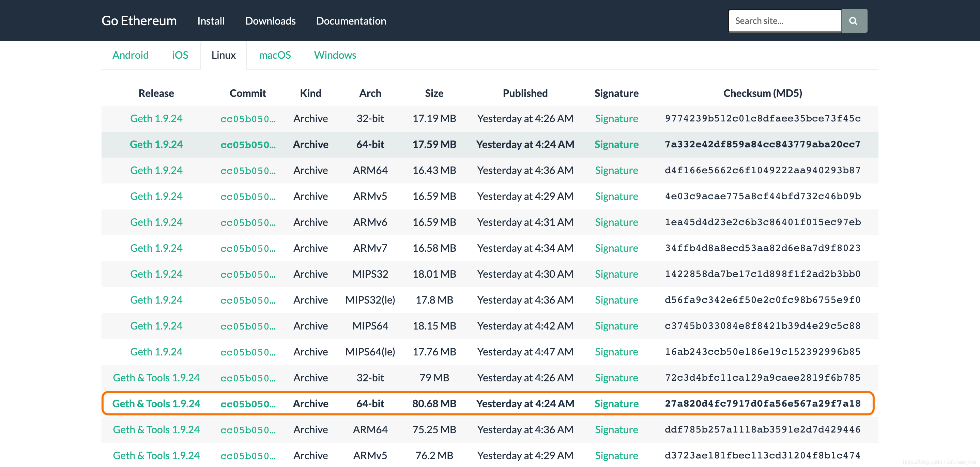The width and height of the screenshot is (980, 468).
Task: Click the Published column header
Action: (525, 93)
